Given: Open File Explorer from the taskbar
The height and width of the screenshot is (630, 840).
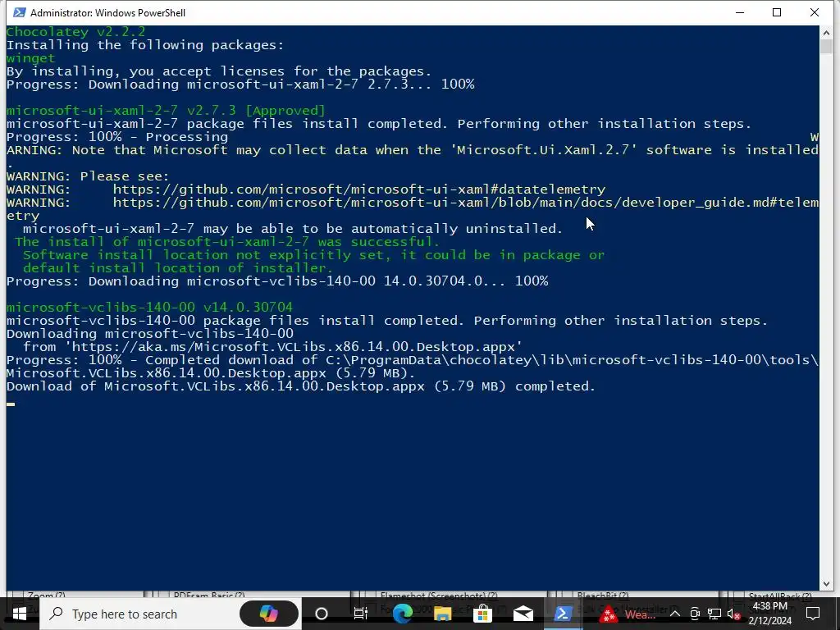Looking at the screenshot, I should point(442,614).
